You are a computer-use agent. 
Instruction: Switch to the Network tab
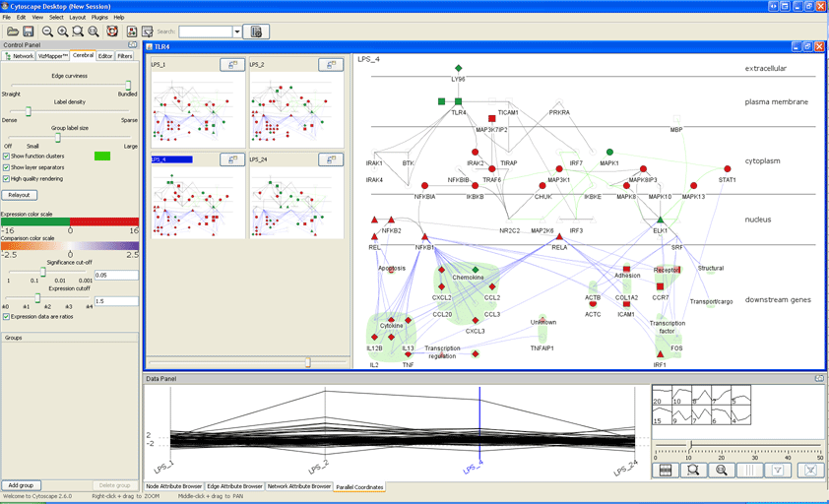(x=19, y=56)
